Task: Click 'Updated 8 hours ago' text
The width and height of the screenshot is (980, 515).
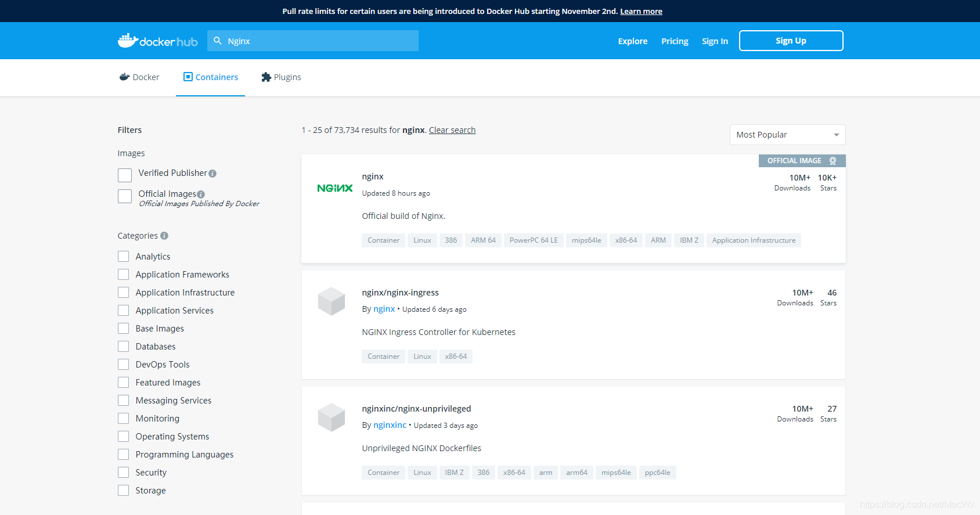Action: pos(396,193)
